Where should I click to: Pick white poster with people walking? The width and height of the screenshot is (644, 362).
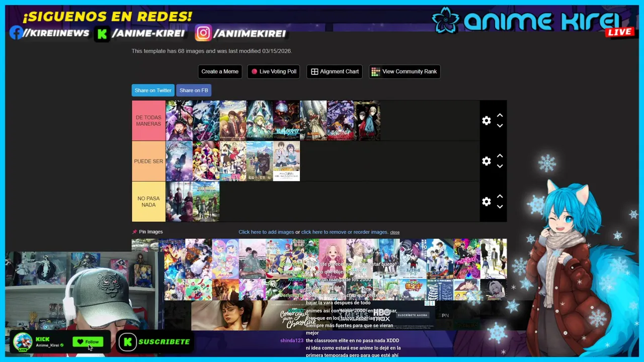[494, 258]
